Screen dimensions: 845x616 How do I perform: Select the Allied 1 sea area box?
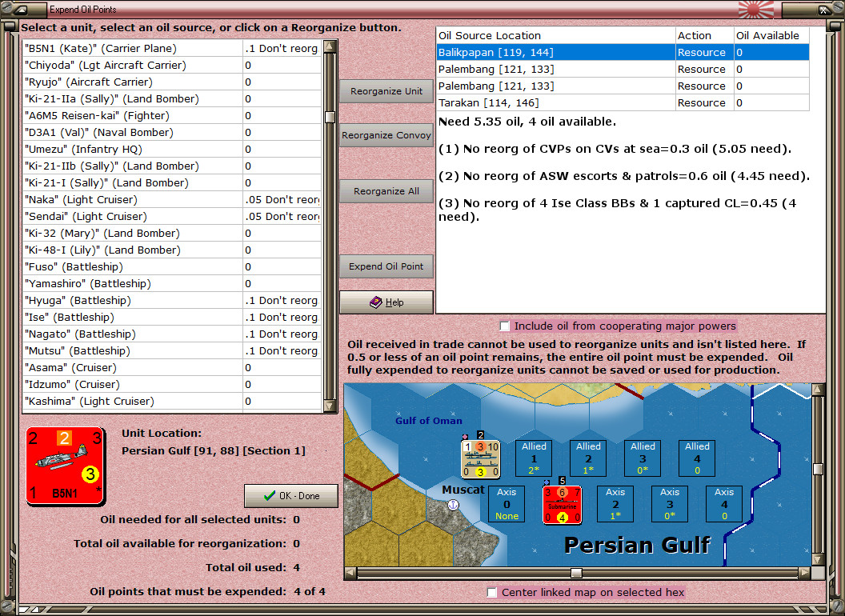click(533, 457)
